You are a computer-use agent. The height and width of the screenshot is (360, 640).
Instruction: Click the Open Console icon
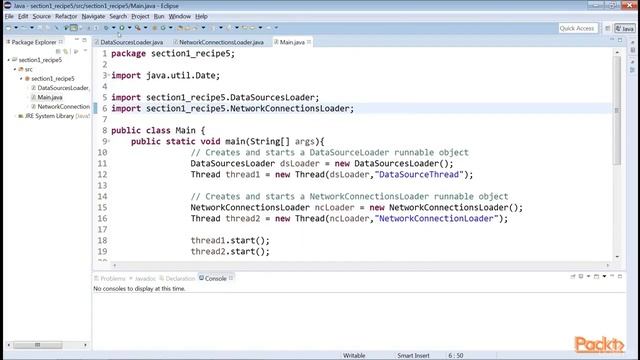point(596,277)
